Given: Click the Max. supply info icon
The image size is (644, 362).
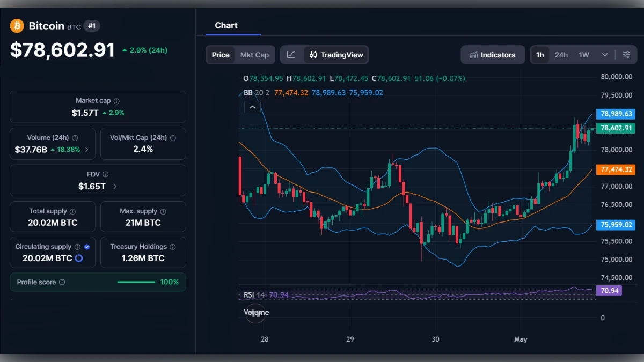Looking at the screenshot, I should pos(163,212).
